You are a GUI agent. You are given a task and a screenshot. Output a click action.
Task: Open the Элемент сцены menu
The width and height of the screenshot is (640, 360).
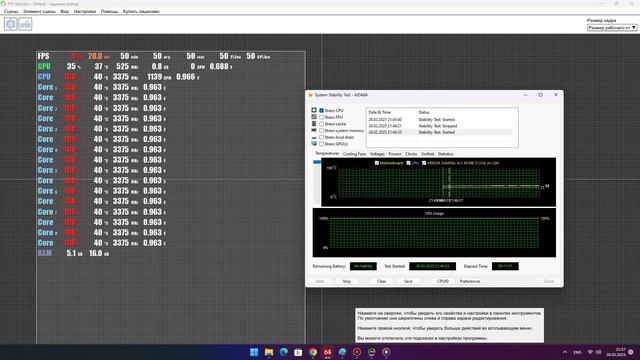pos(39,11)
